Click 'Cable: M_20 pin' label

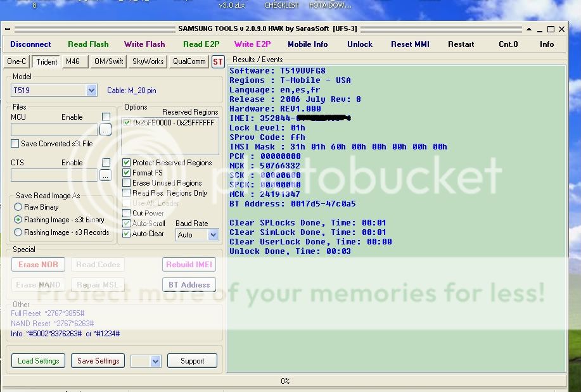(132, 91)
